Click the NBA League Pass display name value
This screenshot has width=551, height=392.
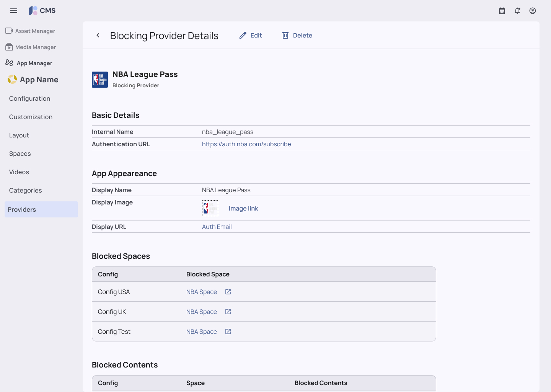coord(226,190)
